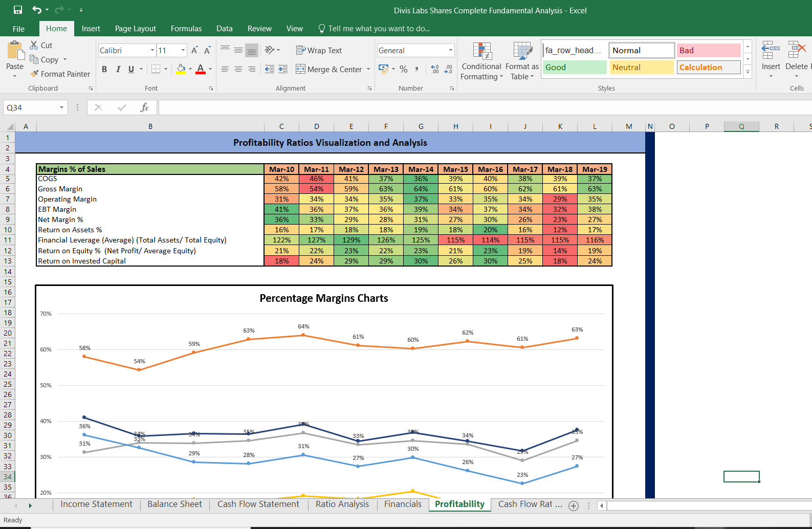Click the Fill Color bucket icon
Viewport: 812px width, 529px height.
pyautogui.click(x=181, y=69)
